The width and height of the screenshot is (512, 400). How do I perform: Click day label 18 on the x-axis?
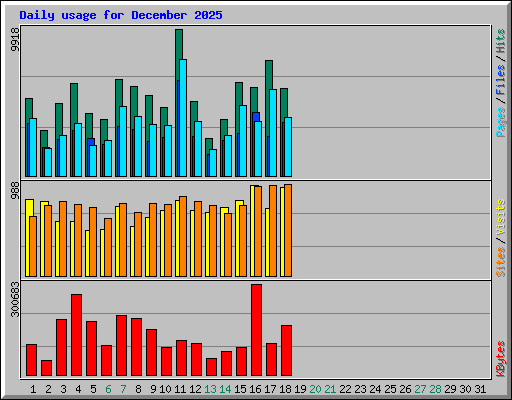pos(285,389)
